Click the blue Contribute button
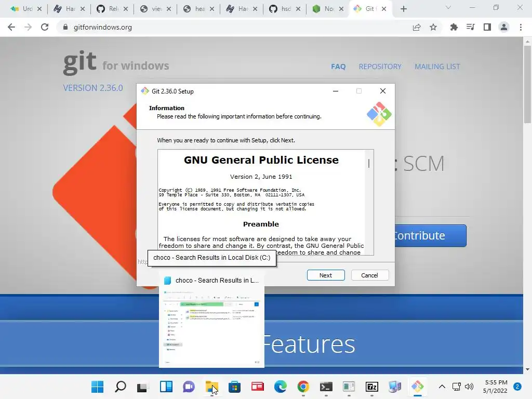 coord(431,235)
